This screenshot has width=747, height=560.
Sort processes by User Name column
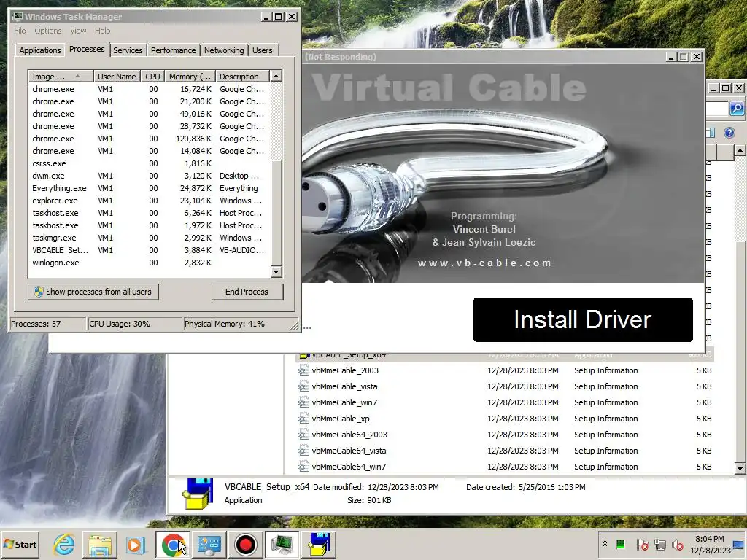(x=117, y=76)
